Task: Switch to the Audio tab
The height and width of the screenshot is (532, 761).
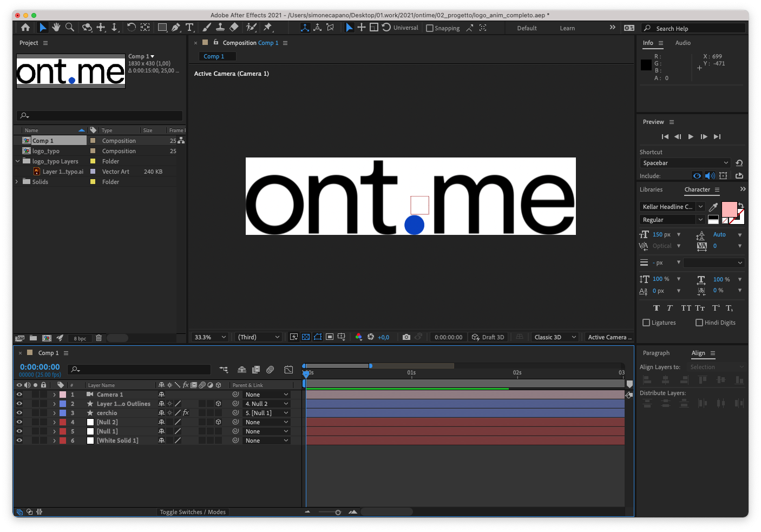Action: pos(683,43)
